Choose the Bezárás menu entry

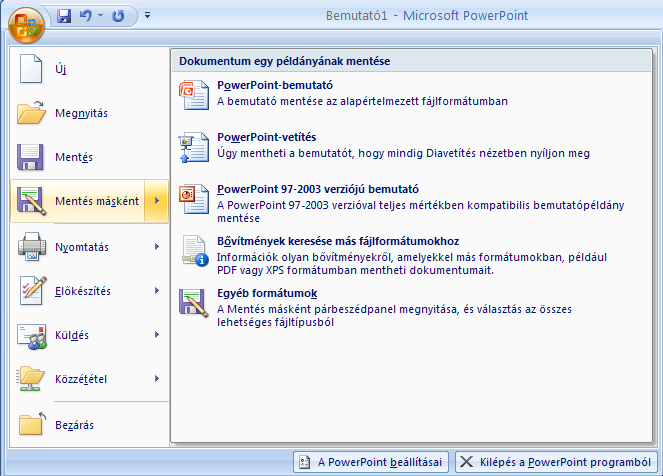click(x=90, y=424)
